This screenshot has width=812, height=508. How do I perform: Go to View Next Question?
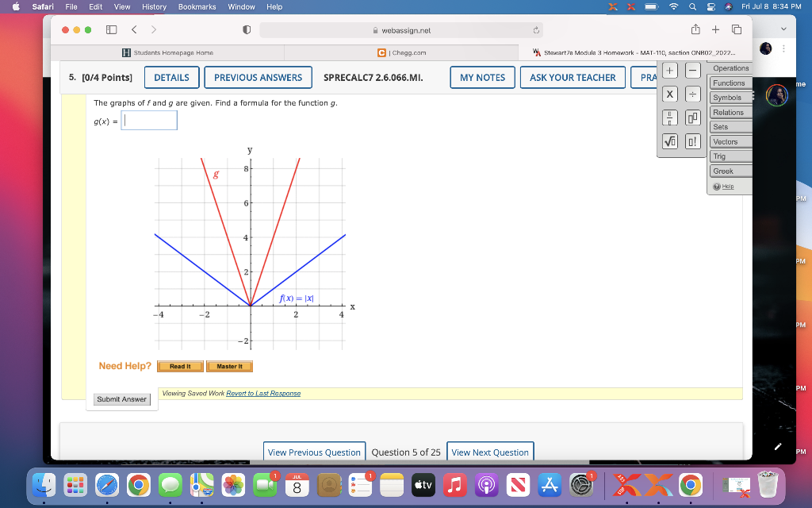tap(490, 452)
